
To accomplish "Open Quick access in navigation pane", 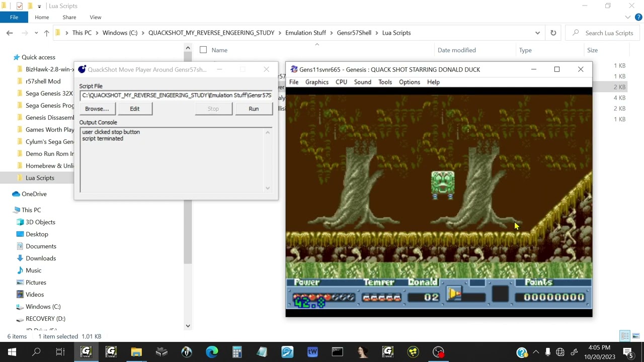I will pos(38,57).
